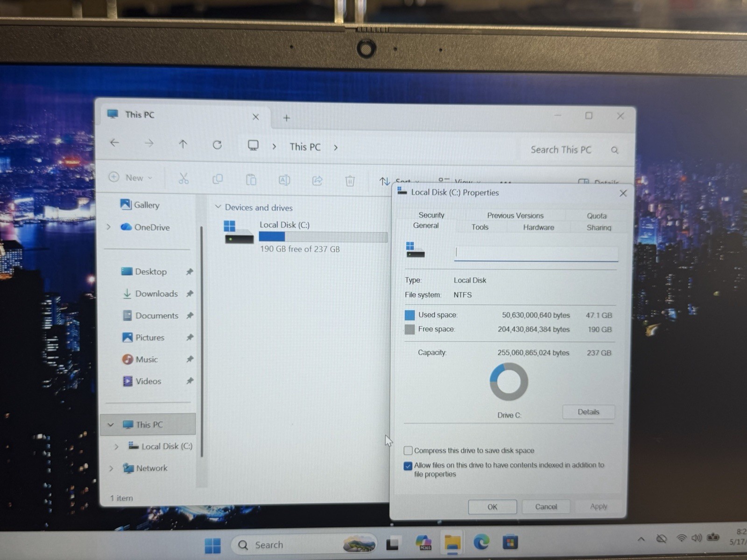Click the pin icon next to Videos
747x560 pixels.
click(190, 381)
